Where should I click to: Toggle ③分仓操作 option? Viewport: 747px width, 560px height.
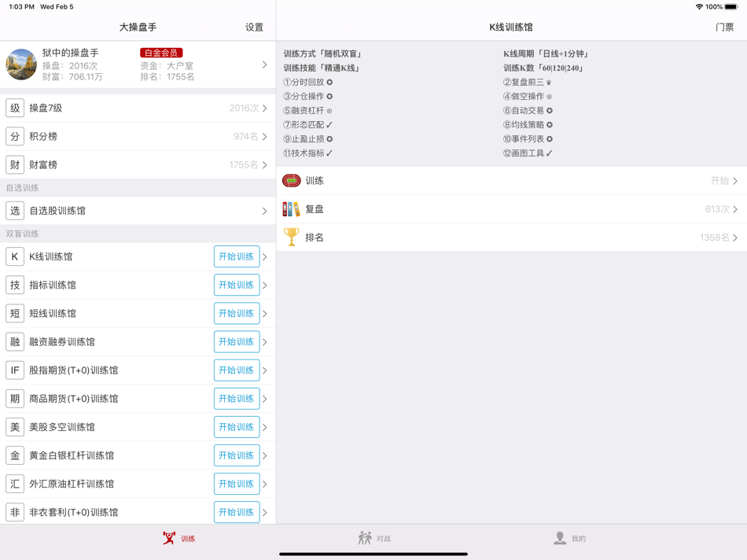pos(307,96)
